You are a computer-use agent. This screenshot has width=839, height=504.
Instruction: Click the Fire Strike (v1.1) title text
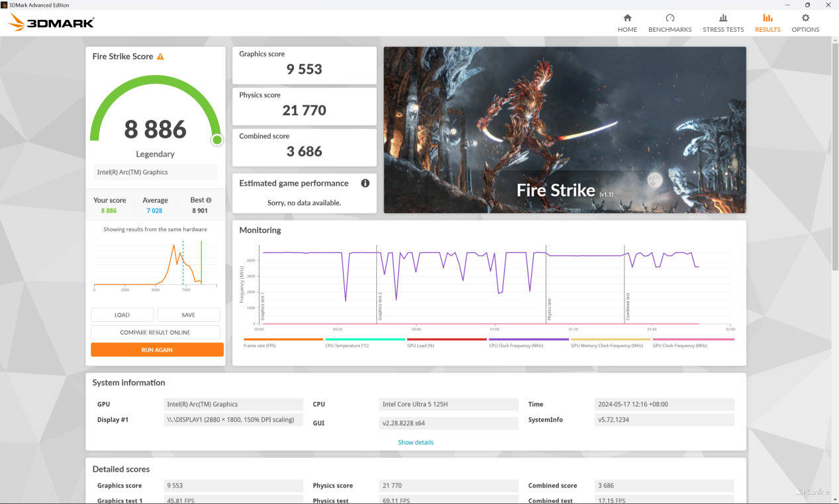click(566, 191)
